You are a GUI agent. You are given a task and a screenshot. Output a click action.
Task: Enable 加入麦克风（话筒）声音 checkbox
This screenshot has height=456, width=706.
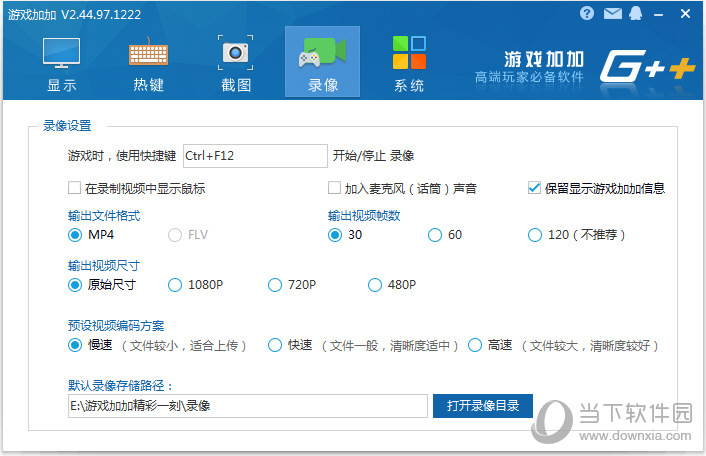(334, 188)
